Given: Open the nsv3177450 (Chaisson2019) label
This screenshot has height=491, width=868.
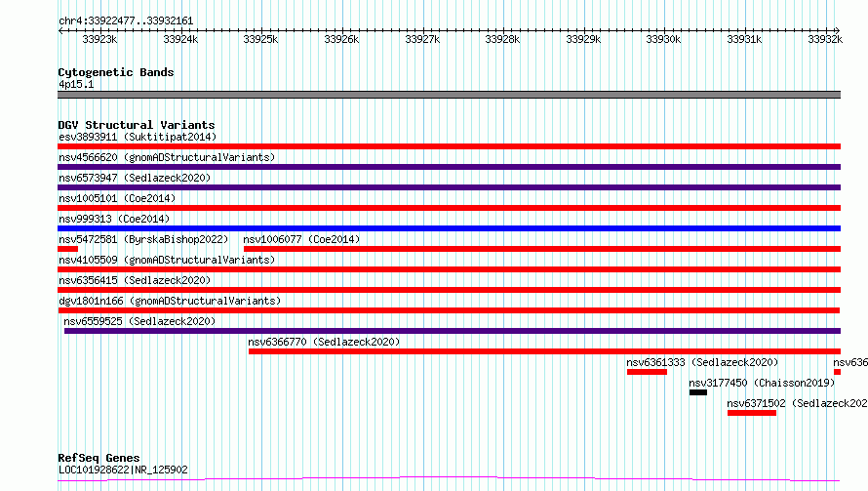Looking at the screenshot, I should (762, 383).
